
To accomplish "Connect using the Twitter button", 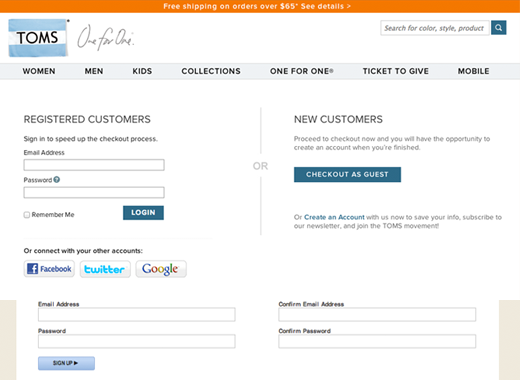I will (105, 269).
